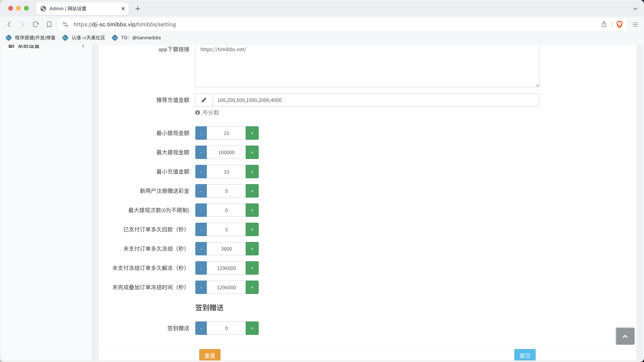Open the browser hamburger menu
This screenshot has height=362, width=644.
coord(635,24)
